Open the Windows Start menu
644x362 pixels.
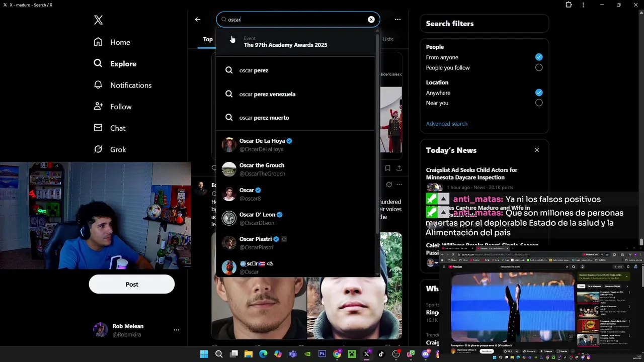click(204, 354)
